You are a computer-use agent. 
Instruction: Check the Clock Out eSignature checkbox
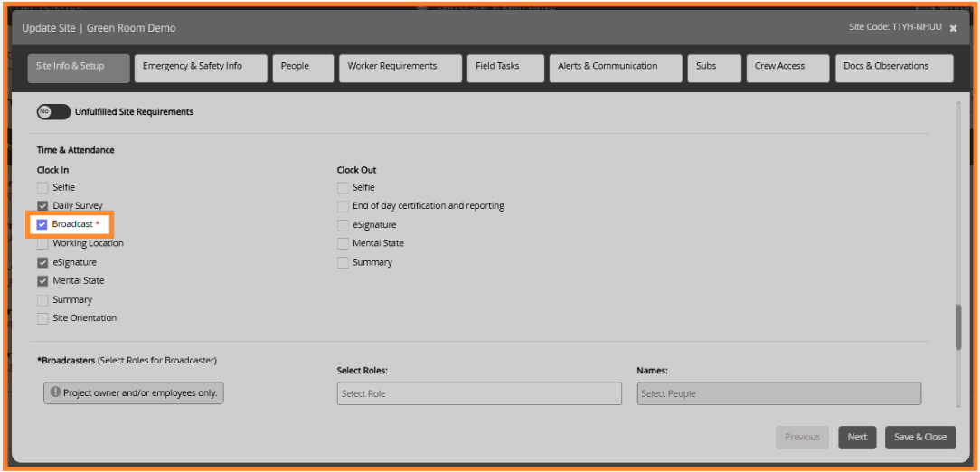(x=343, y=225)
